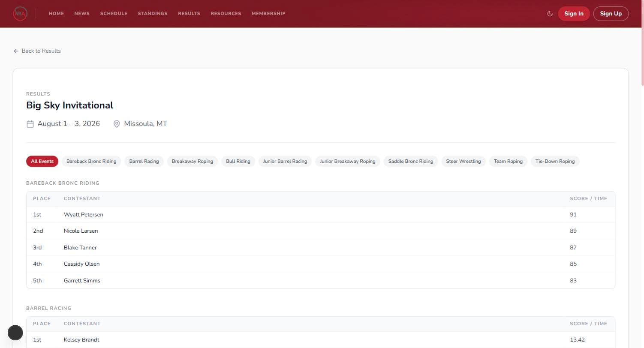Viewport: 644px width, 348px height.
Task: Click the NRA logo in the header
Action: (x=20, y=14)
